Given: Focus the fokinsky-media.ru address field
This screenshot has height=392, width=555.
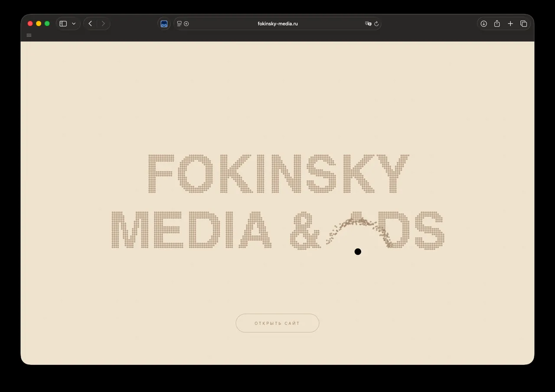Looking at the screenshot, I should (277, 24).
